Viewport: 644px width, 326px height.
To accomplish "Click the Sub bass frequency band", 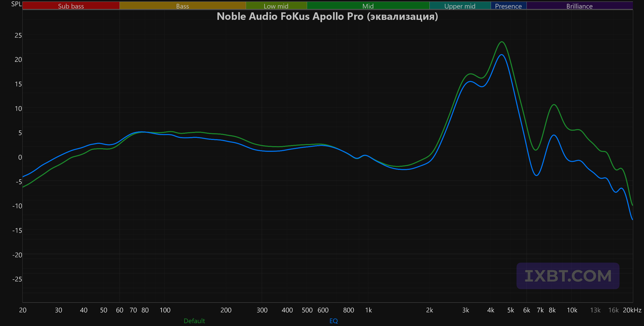I will [x=71, y=6].
